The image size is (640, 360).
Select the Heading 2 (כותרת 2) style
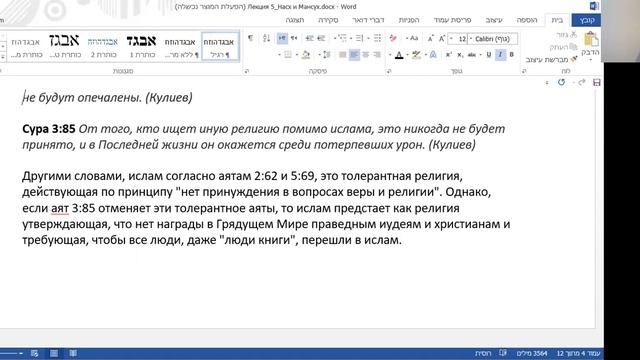click(x=103, y=47)
